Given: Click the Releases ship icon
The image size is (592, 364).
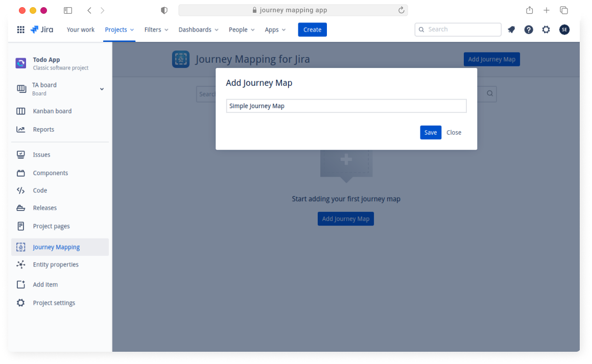Looking at the screenshot, I should coord(21,208).
